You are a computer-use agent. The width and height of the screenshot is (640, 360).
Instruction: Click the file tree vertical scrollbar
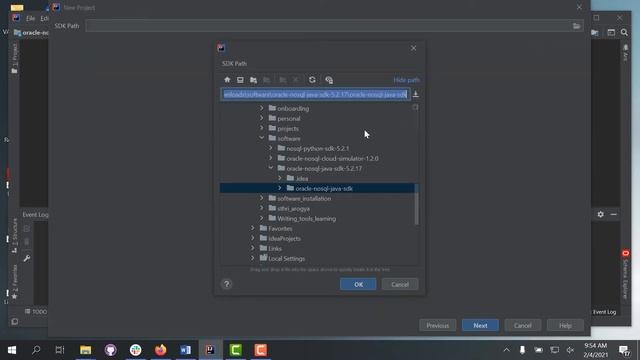pyautogui.click(x=416, y=204)
